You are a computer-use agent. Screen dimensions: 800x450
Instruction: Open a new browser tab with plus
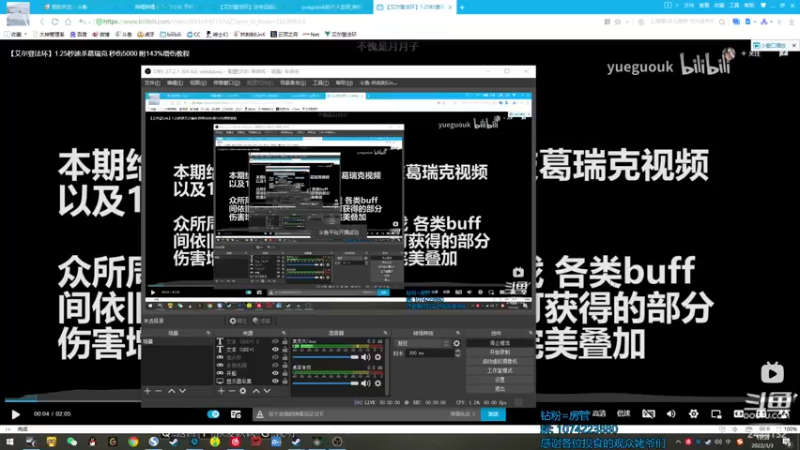[462, 7]
